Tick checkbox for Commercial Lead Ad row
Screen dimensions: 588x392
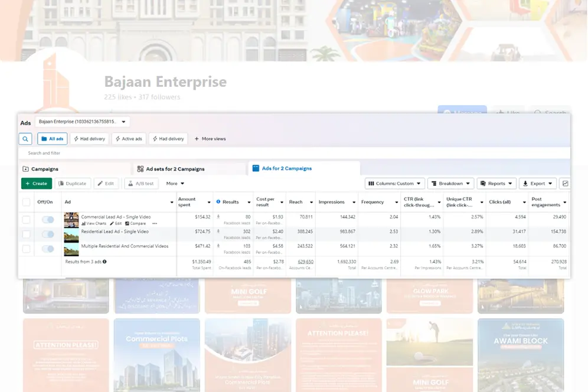pyautogui.click(x=26, y=220)
